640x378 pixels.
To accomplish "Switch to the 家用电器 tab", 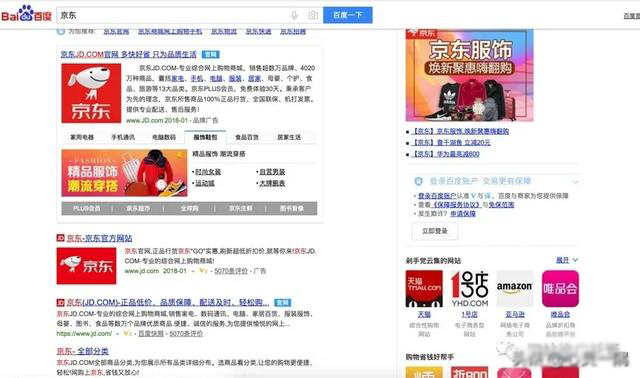I will coord(82,137).
